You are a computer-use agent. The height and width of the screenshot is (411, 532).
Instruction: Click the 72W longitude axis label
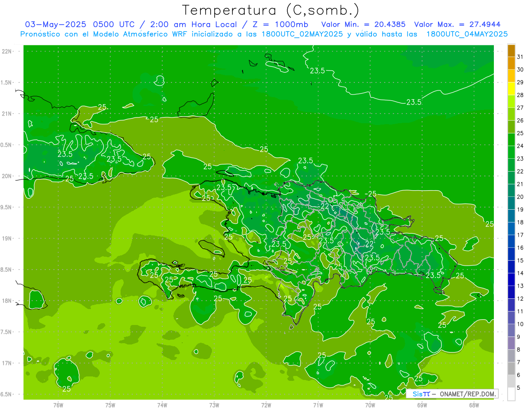tap(266, 405)
